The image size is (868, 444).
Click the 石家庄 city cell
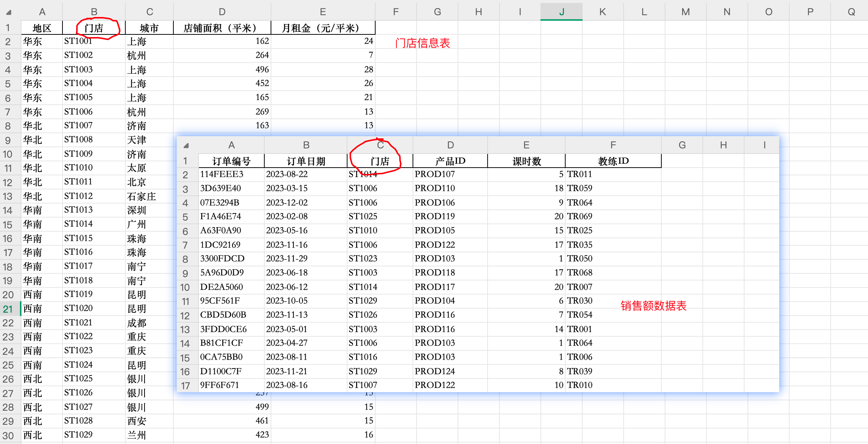coord(141,196)
